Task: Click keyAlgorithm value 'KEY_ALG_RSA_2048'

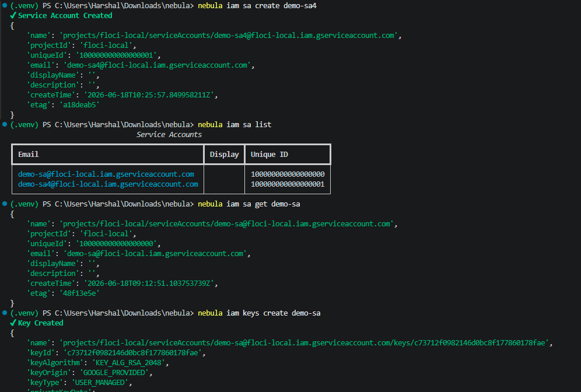Action: click(x=128, y=363)
